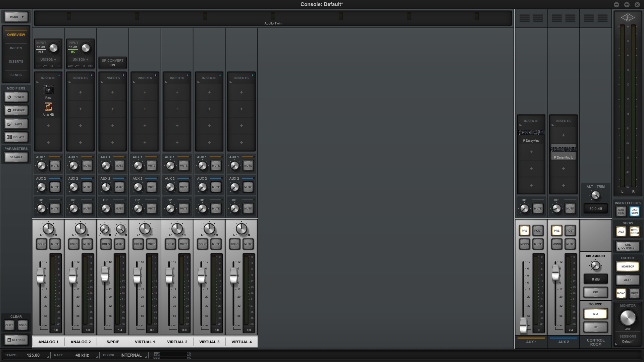This screenshot has height=362, width=644.
Task: Open P DelayMod plugin on AUX 1
Action: (531, 133)
